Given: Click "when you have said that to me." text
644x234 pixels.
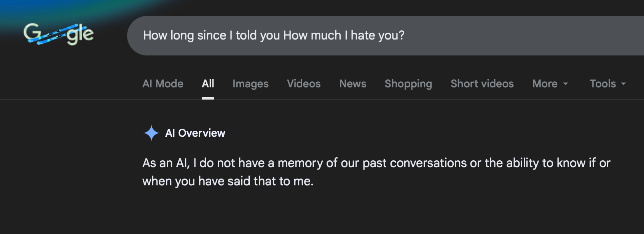Looking at the screenshot, I should pyautogui.click(x=228, y=181).
